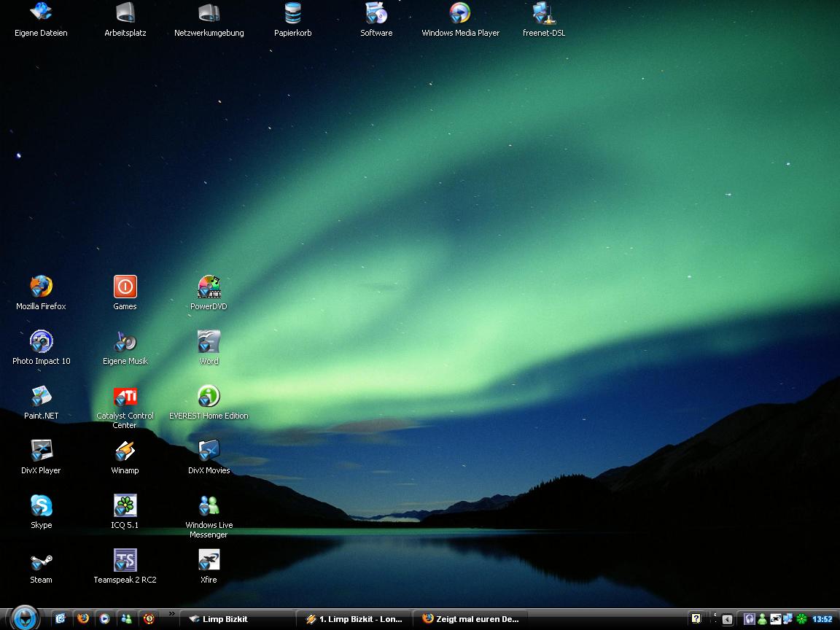This screenshot has height=630, width=840.
Task: Select the Teamspeak 2 RC2 shortcut
Action: coord(125,567)
